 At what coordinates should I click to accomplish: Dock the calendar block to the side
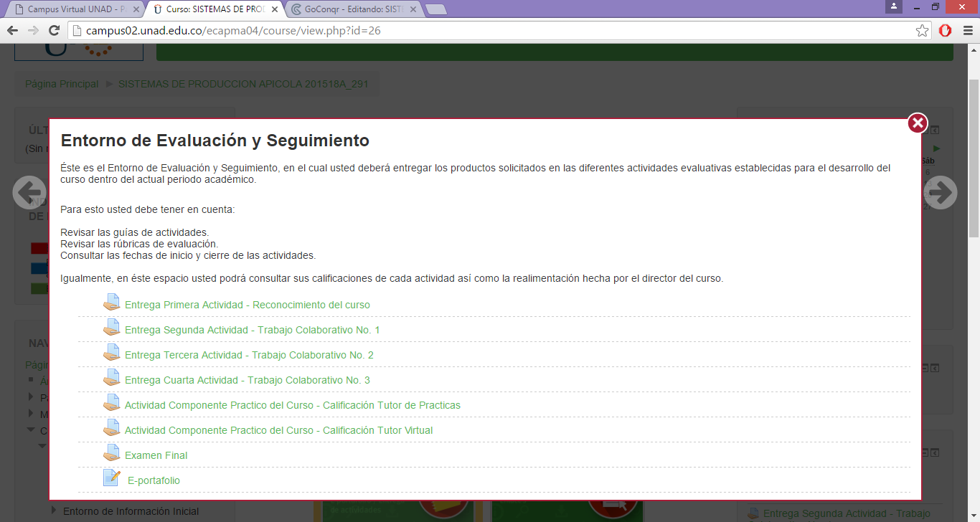tap(935, 130)
